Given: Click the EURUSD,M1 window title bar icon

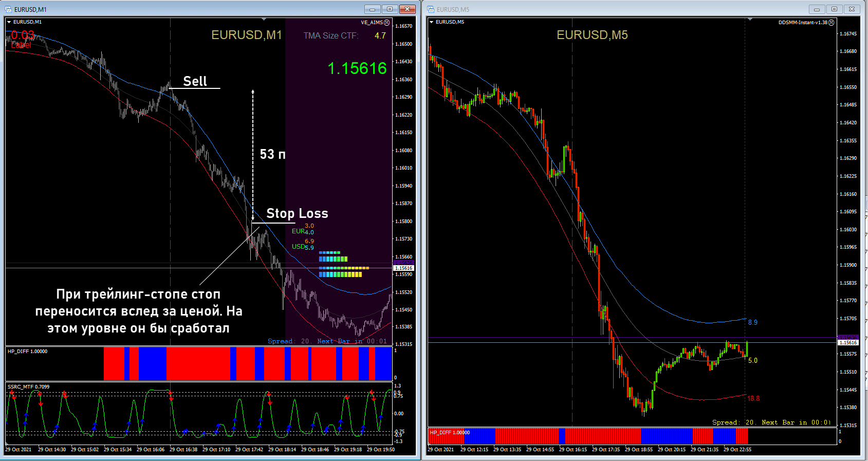Looking at the screenshot, I should point(8,9).
